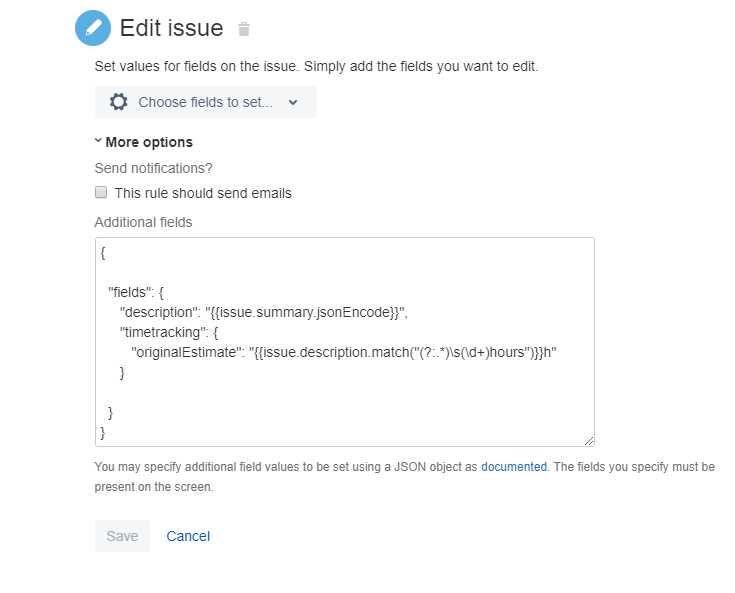Open the Choose fields to set dropdown
The width and height of the screenshot is (735, 593).
click(206, 102)
